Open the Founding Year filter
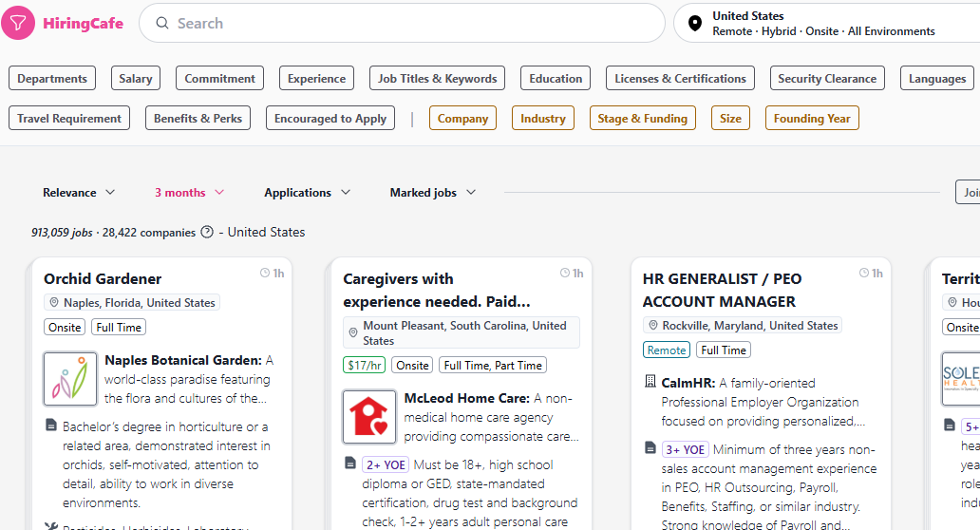Viewport: 980px width, 530px height. (x=812, y=118)
